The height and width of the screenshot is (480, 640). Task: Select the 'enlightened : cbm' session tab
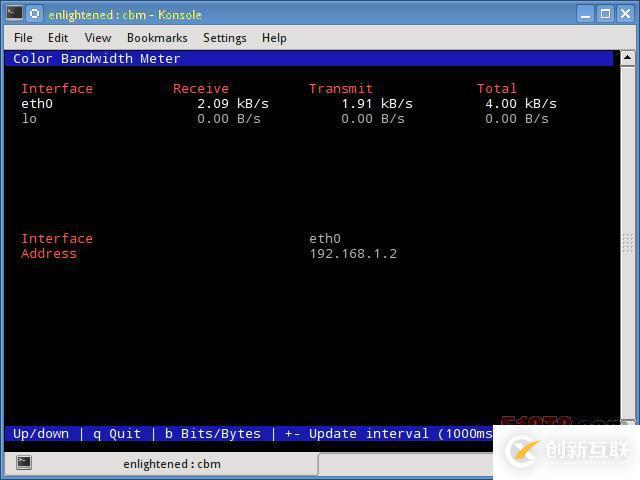[x=162, y=464]
